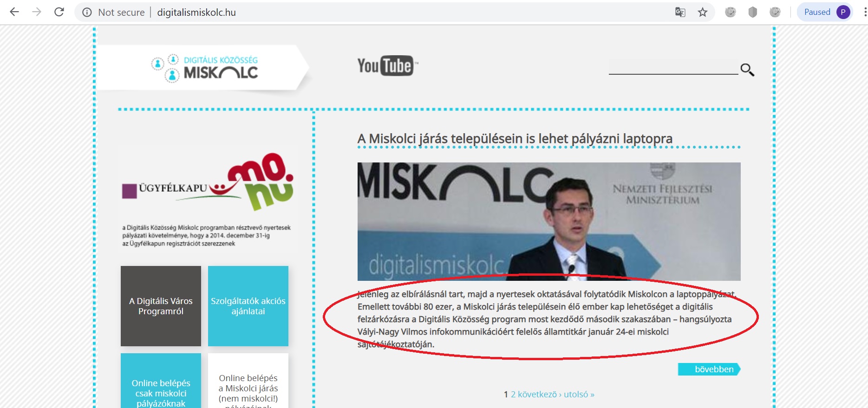Image resolution: width=868 pixels, height=408 pixels.
Task: Read more with the bővebben button
Action: click(x=709, y=369)
